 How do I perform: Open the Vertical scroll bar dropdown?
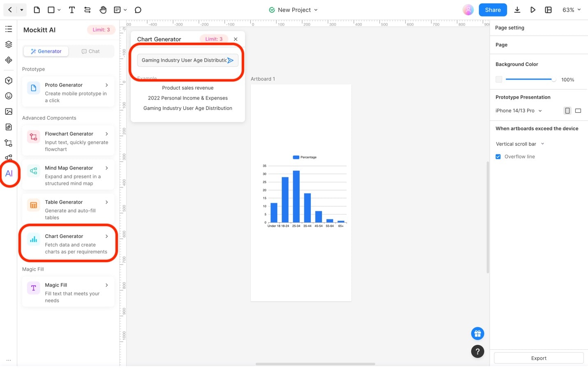click(520, 144)
